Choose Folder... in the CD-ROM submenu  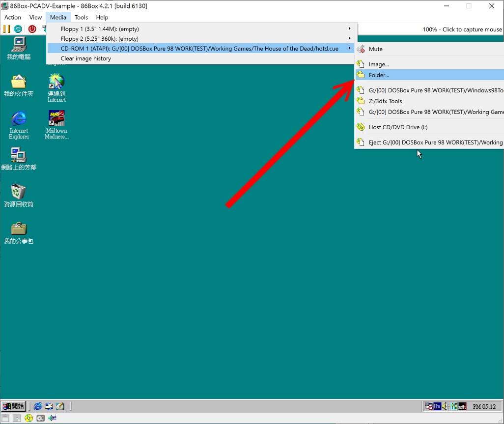pos(429,75)
